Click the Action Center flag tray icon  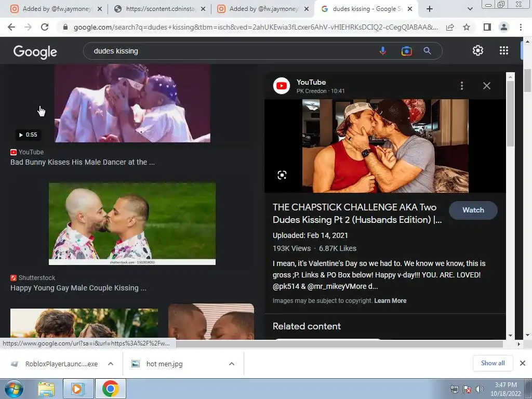(467, 389)
